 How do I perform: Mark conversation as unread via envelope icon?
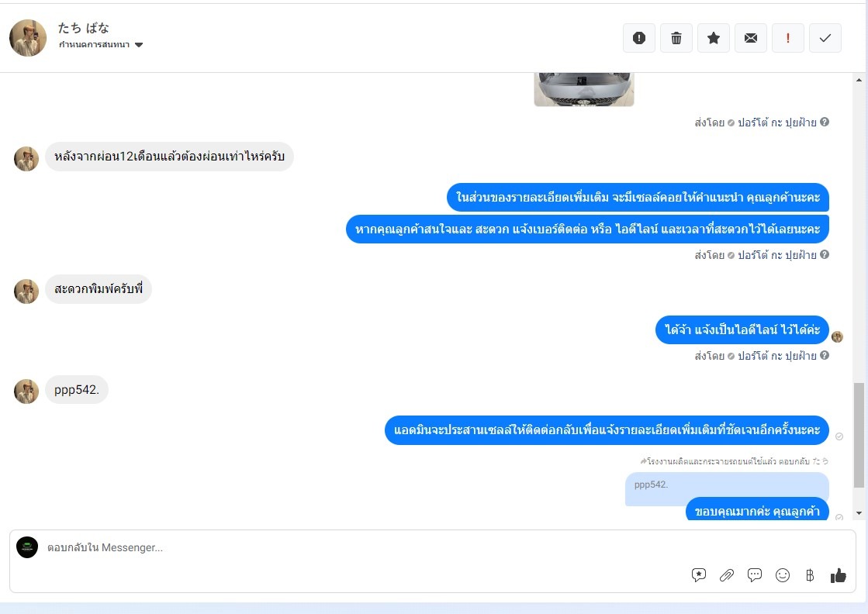pos(751,38)
